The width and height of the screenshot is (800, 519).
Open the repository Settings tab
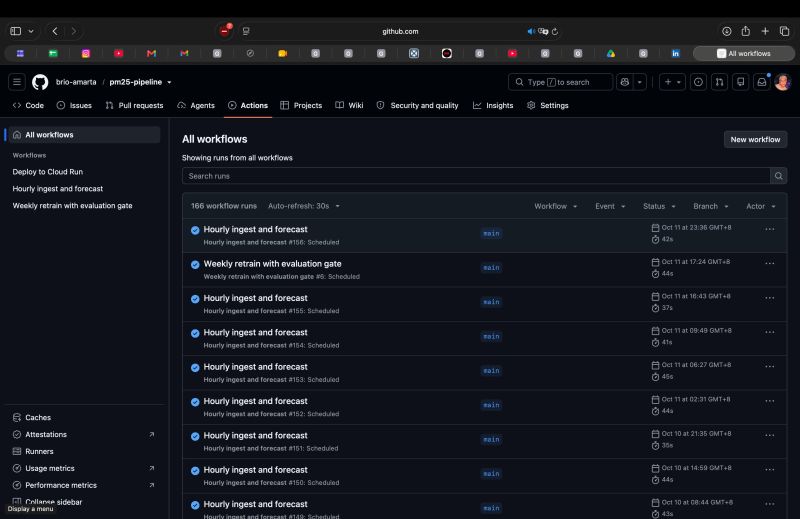click(547, 105)
